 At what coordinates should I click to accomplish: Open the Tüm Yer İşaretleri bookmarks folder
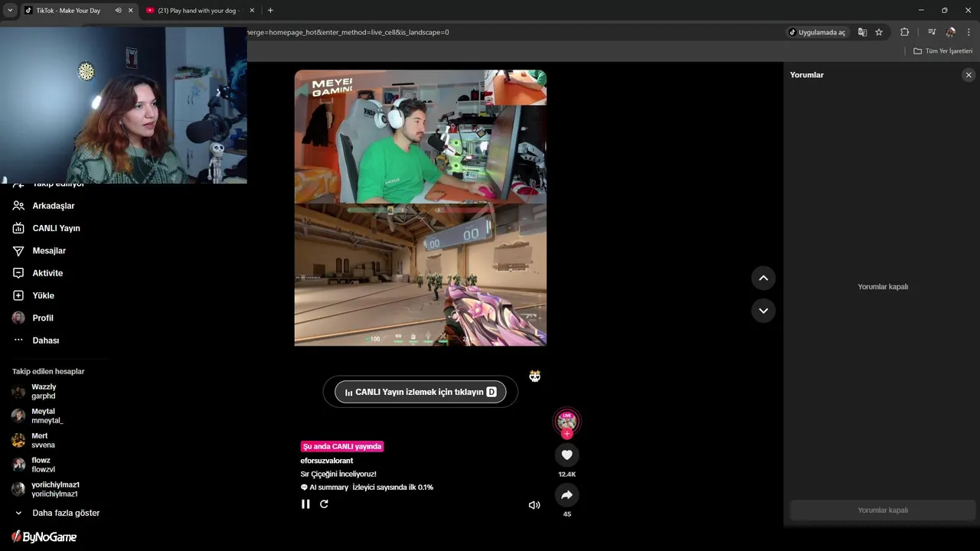943,51
